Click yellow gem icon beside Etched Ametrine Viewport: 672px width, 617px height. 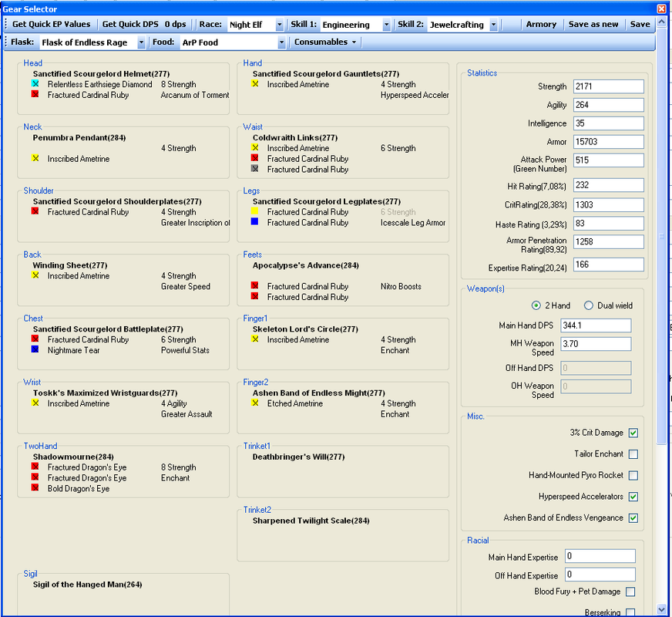[x=255, y=403]
